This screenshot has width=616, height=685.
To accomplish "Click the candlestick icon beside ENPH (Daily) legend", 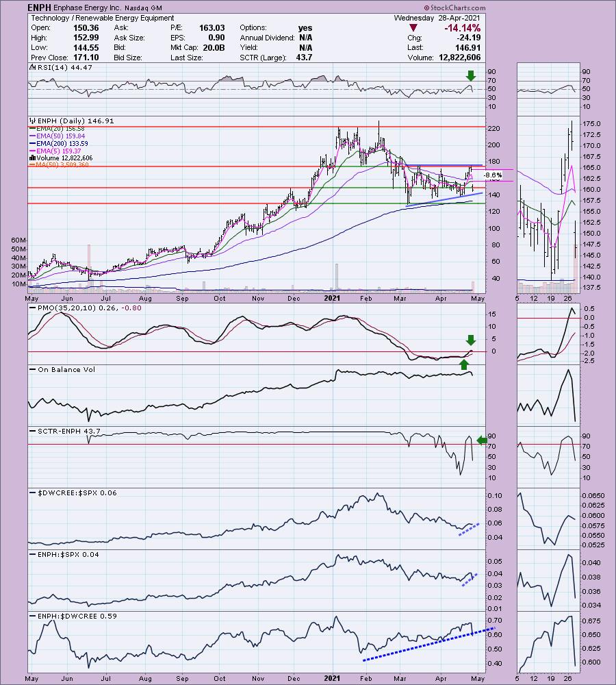I will (32, 121).
